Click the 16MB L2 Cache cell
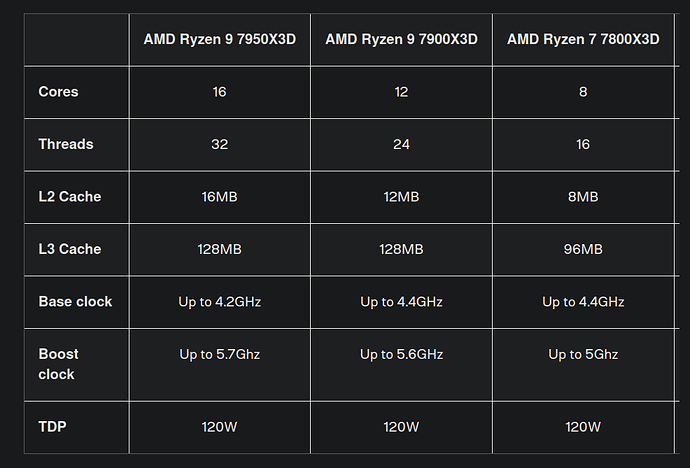This screenshot has width=690, height=468. (x=219, y=197)
